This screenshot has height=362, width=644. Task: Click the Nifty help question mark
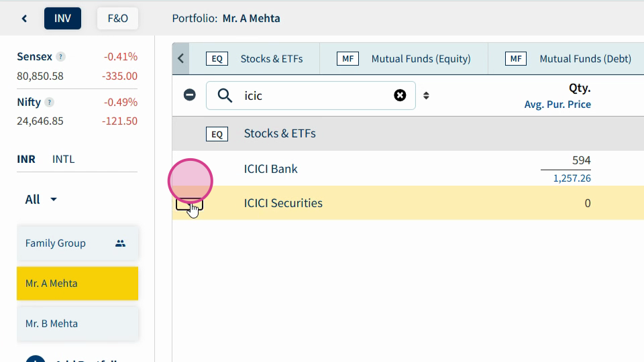pyautogui.click(x=49, y=102)
